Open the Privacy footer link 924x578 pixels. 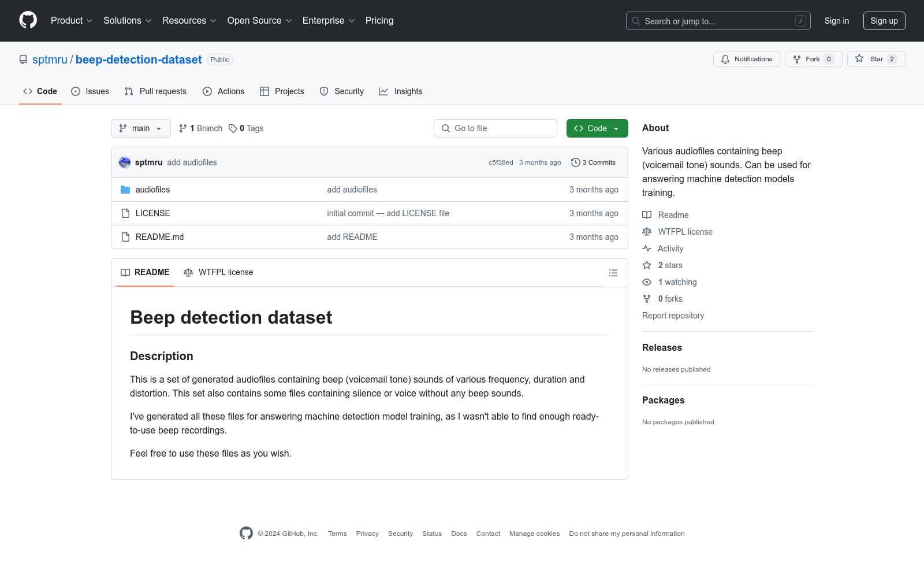tap(367, 533)
